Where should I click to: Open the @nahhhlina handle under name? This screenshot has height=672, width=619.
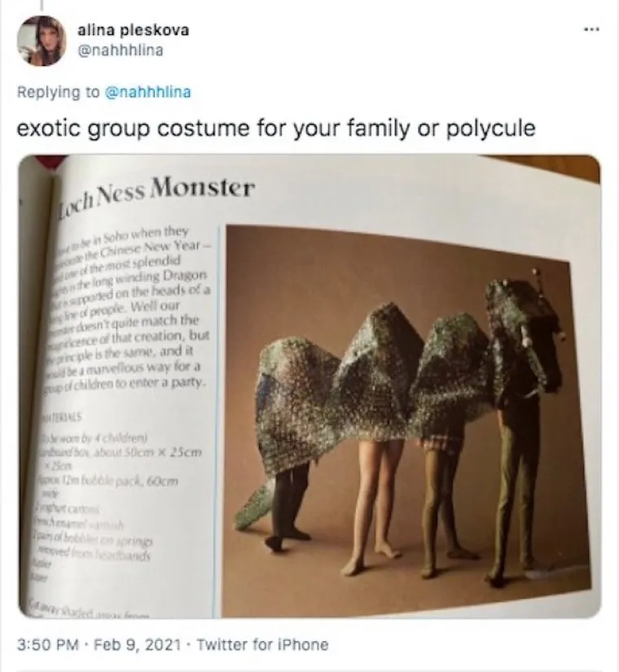120,51
